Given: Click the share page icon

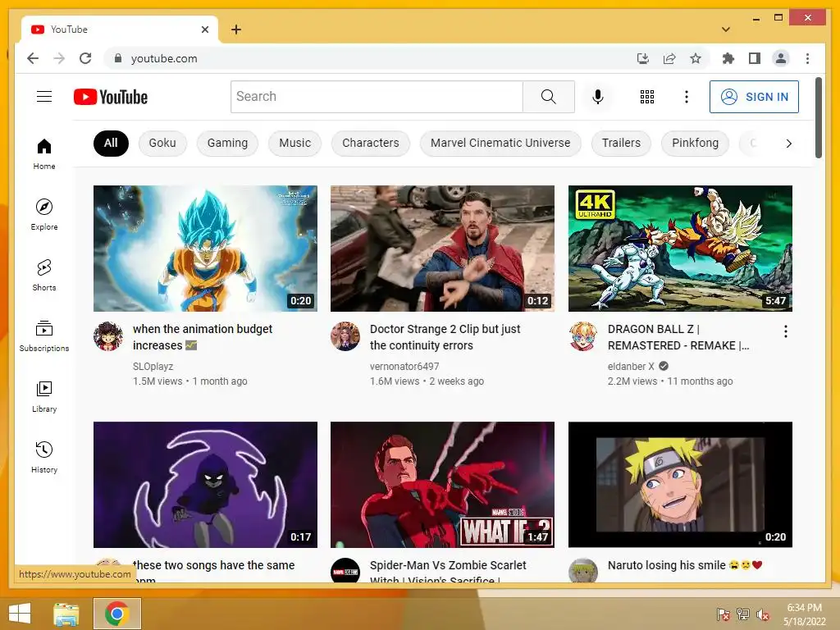Looking at the screenshot, I should (669, 58).
